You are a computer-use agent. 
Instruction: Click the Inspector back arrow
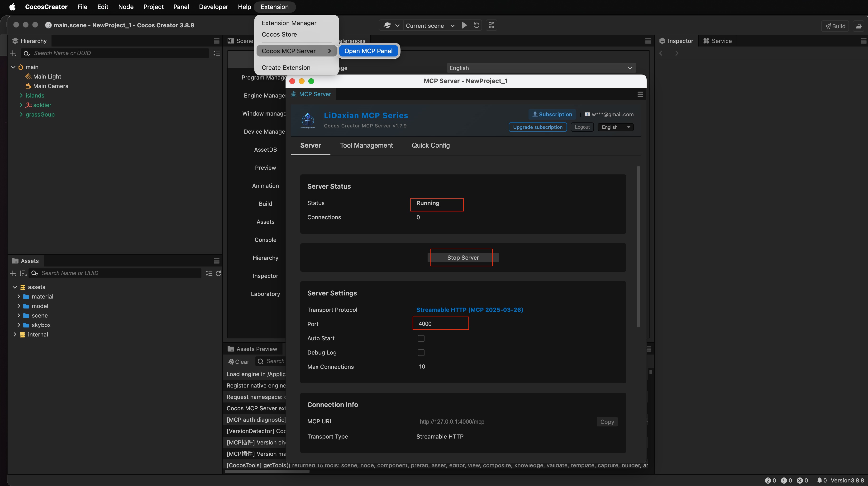[661, 53]
